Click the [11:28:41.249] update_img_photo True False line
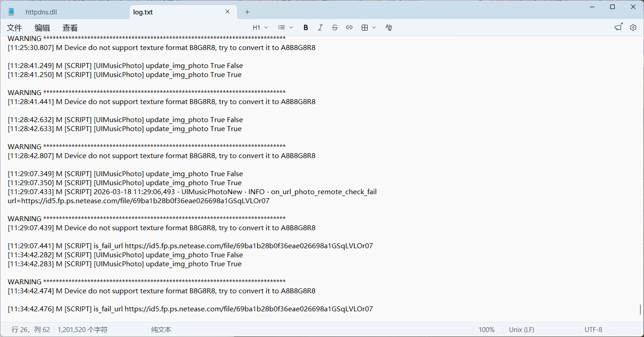This screenshot has width=644, height=337. tap(125, 66)
